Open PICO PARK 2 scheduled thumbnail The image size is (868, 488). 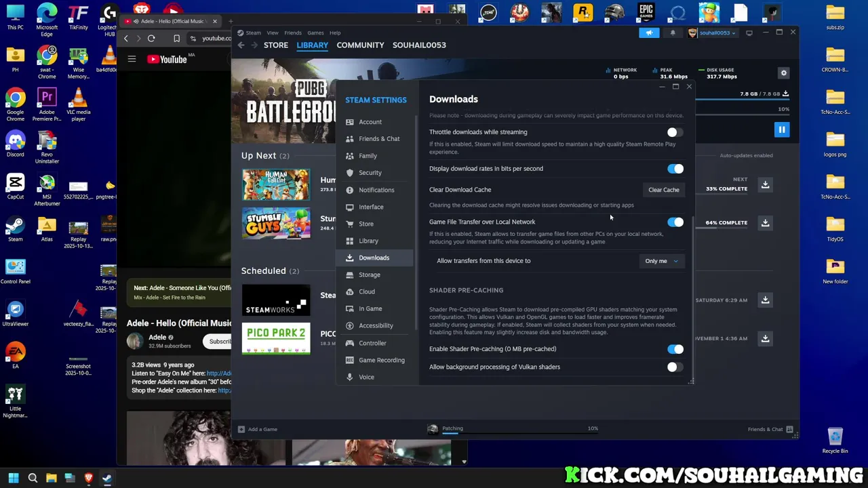pyautogui.click(x=276, y=338)
